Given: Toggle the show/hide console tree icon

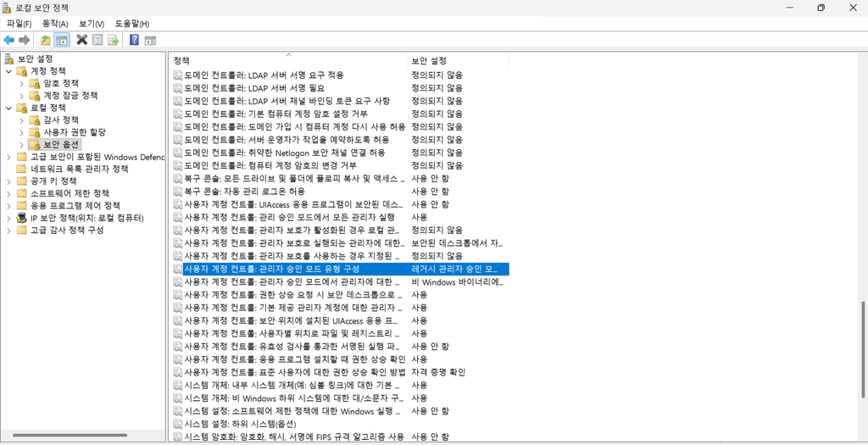Looking at the screenshot, I should click(62, 40).
